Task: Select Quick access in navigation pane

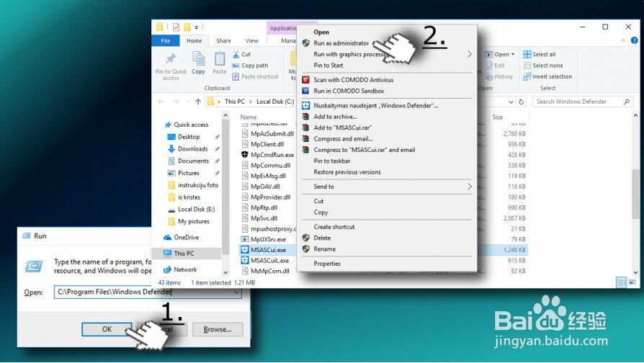Action: point(187,125)
